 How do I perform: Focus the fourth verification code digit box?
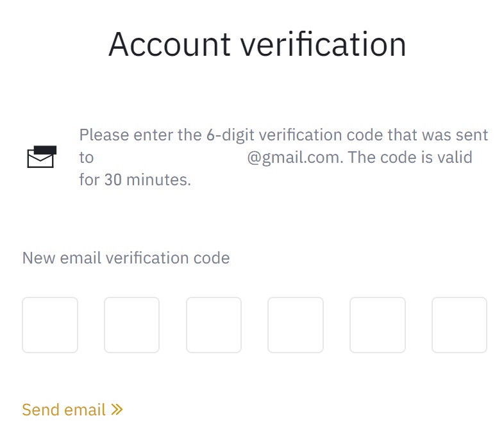coord(296,325)
